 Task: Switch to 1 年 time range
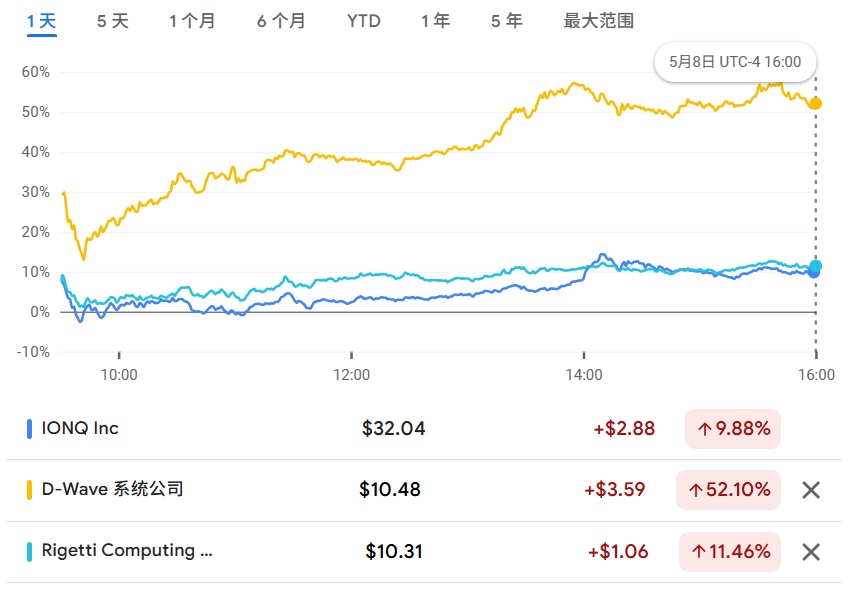coord(435,21)
